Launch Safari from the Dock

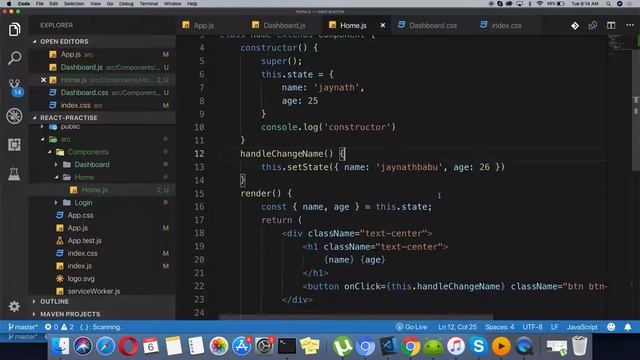[x=106, y=346]
